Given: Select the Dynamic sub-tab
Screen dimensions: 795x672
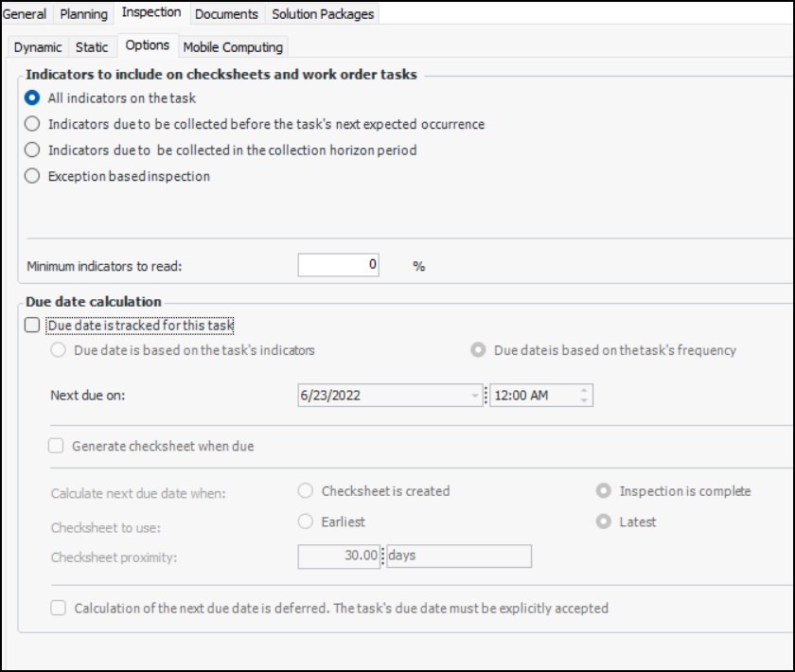Looking at the screenshot, I should coord(38,46).
